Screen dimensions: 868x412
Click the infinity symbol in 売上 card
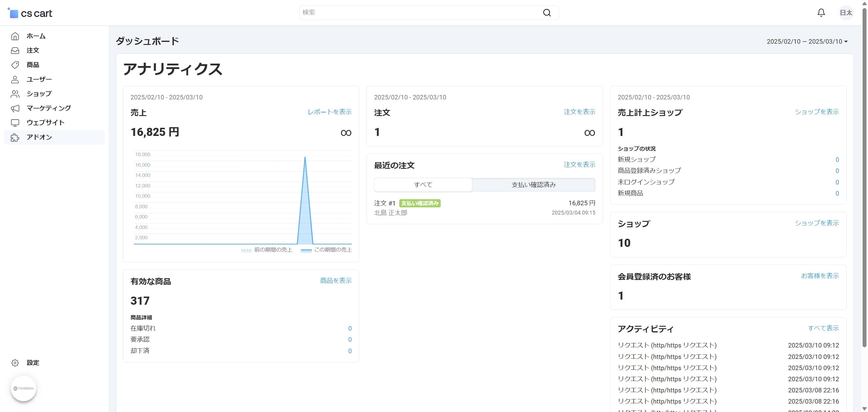[346, 133]
